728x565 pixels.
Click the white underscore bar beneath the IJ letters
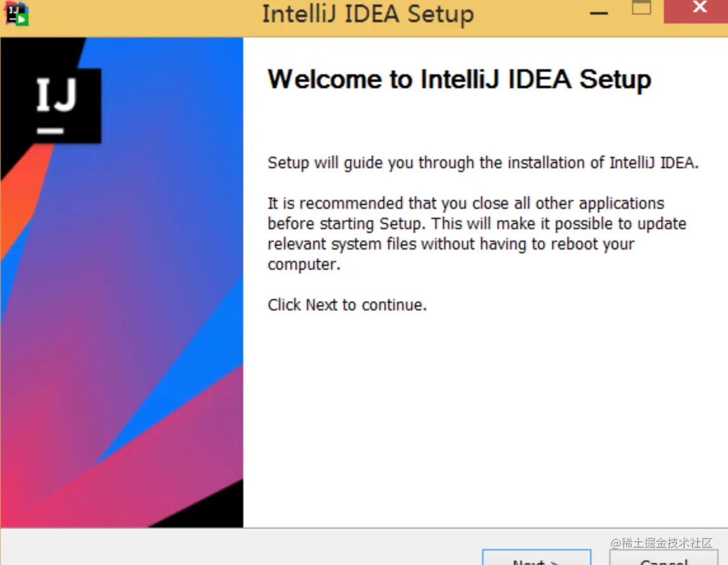pyautogui.click(x=50, y=131)
